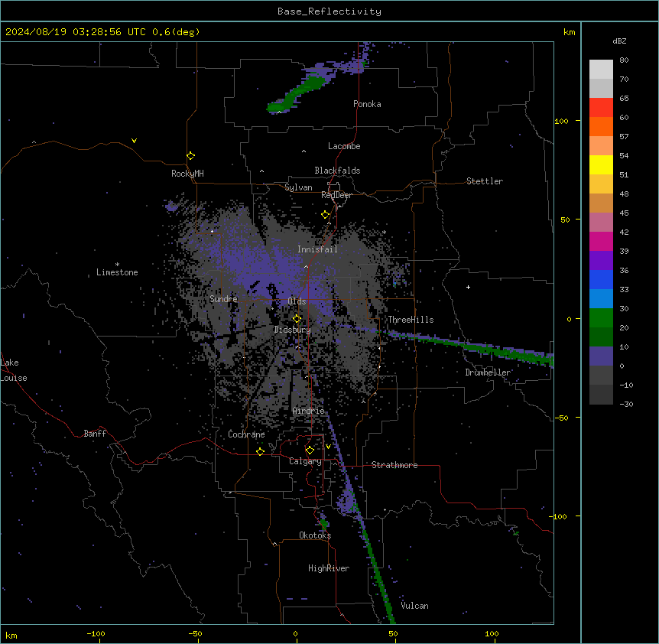This screenshot has height=644, width=659.
Task: Click white plus marker north of Drumheller
Action: [x=468, y=287]
